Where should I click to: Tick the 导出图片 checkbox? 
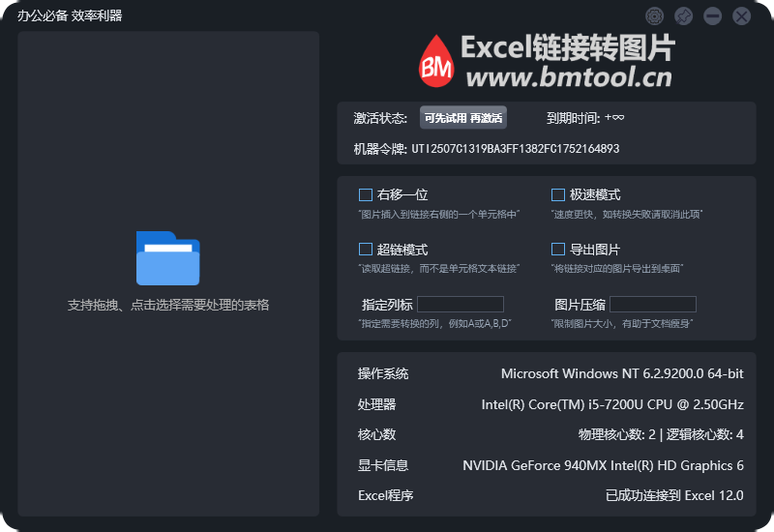558,250
